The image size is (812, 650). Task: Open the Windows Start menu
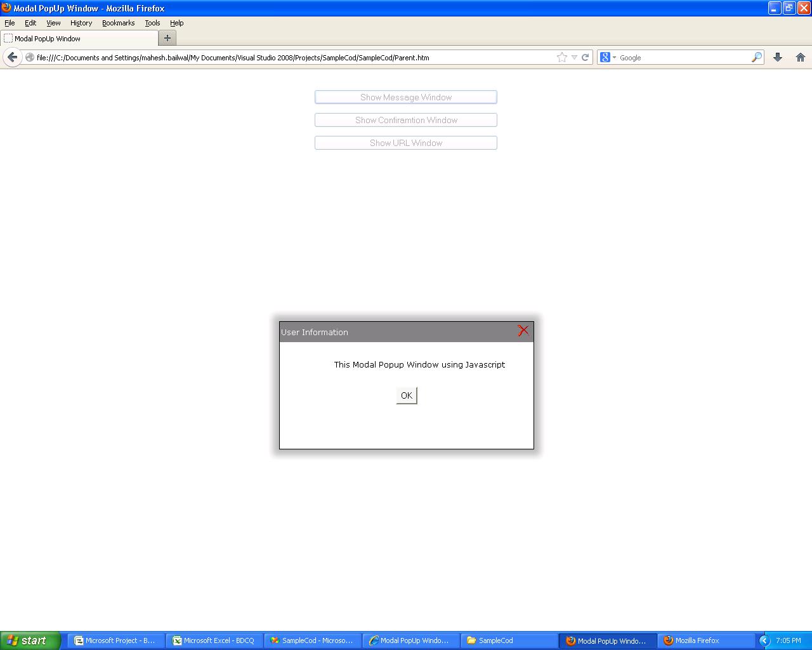click(30, 640)
